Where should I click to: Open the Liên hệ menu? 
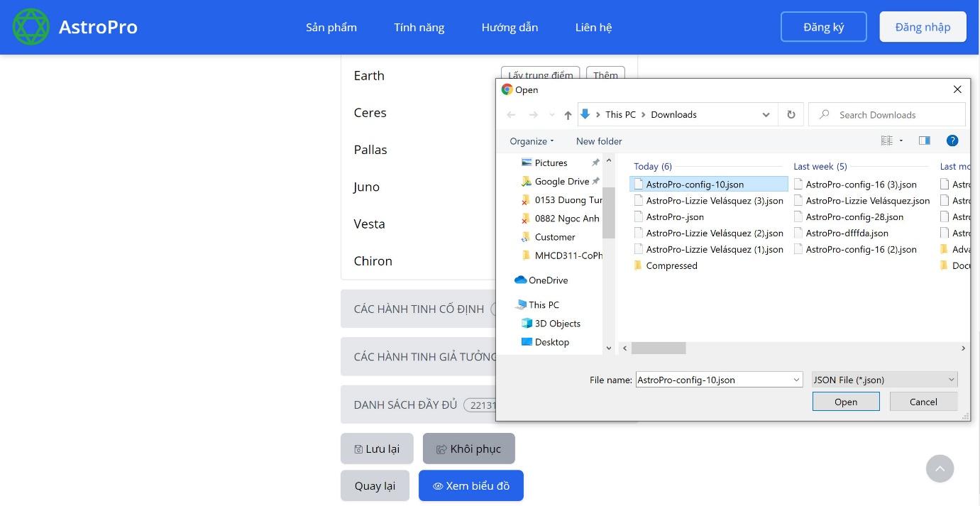click(x=593, y=27)
